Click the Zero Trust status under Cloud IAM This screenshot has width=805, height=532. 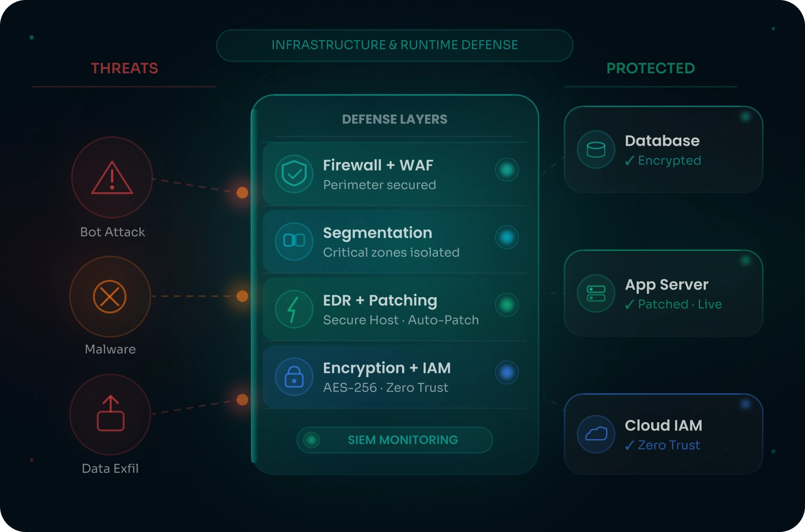[663, 445]
